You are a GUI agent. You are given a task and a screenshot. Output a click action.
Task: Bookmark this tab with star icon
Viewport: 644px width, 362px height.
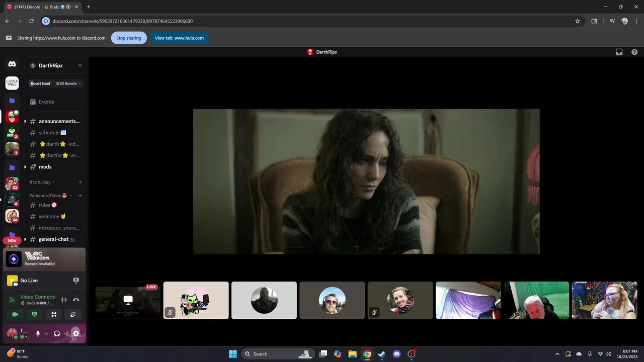pyautogui.click(x=578, y=21)
